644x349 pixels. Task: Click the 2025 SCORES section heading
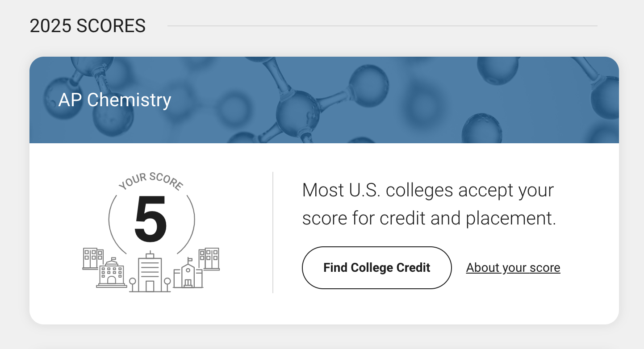tap(88, 26)
